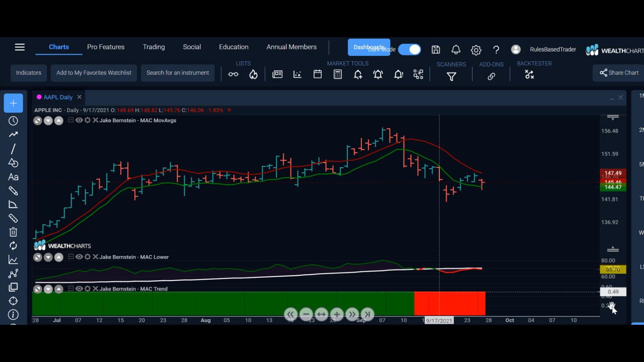Remove the MAC MovAvgs indicator
The width and height of the screenshot is (644, 362).
pos(95,120)
